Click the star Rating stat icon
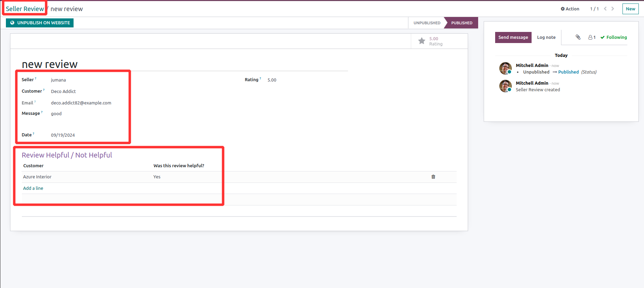This screenshot has height=288, width=644. point(422,41)
